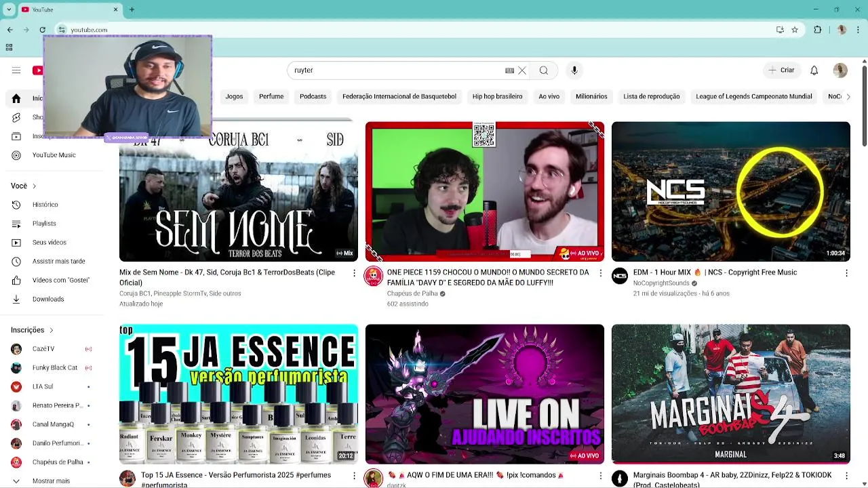The image size is (868, 488).
Task: Start voice search with the microphone icon
Action: 574,70
